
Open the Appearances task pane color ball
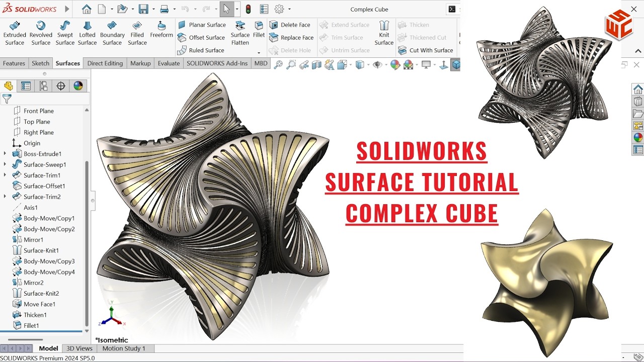tap(638, 138)
